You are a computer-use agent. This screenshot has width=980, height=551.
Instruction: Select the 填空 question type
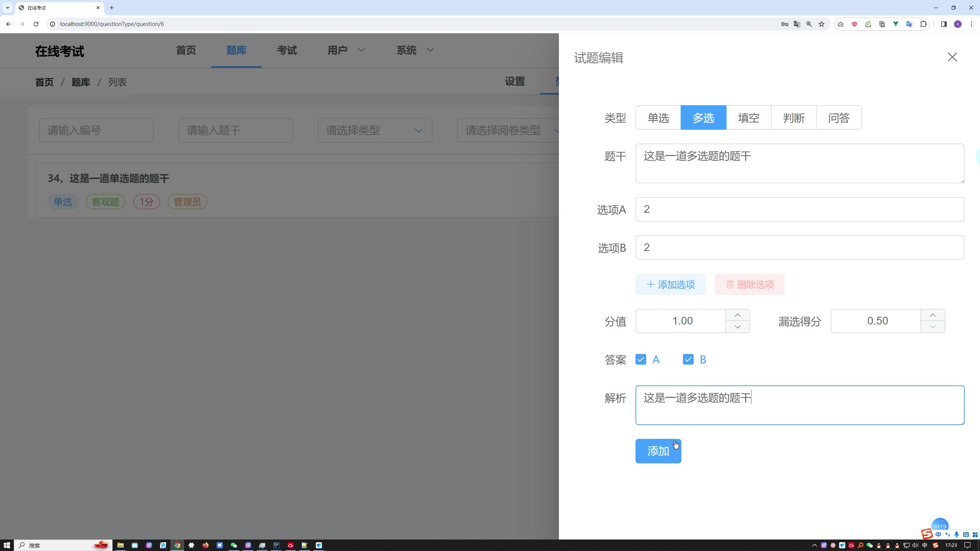(749, 117)
